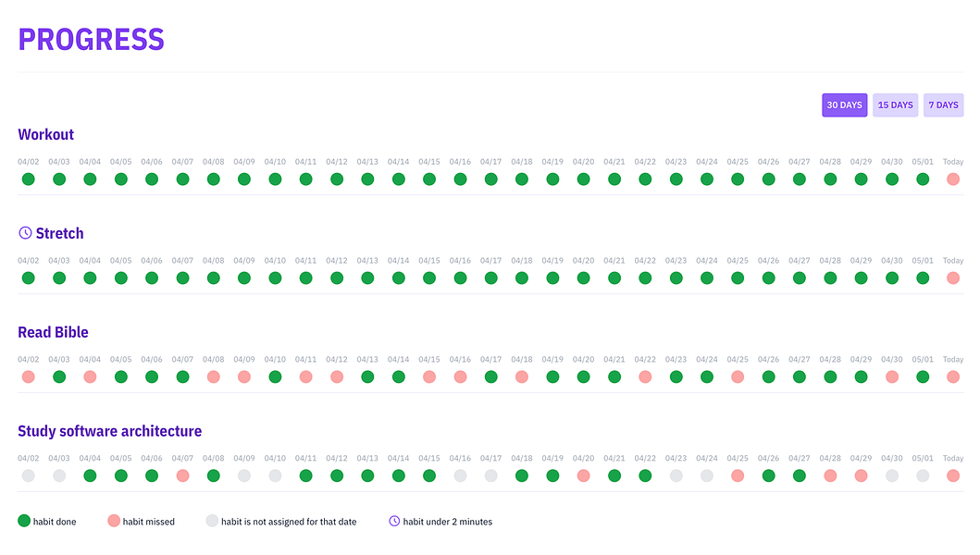Toggle Stretch's Today missed dot
The image size is (980, 555).
[952, 278]
